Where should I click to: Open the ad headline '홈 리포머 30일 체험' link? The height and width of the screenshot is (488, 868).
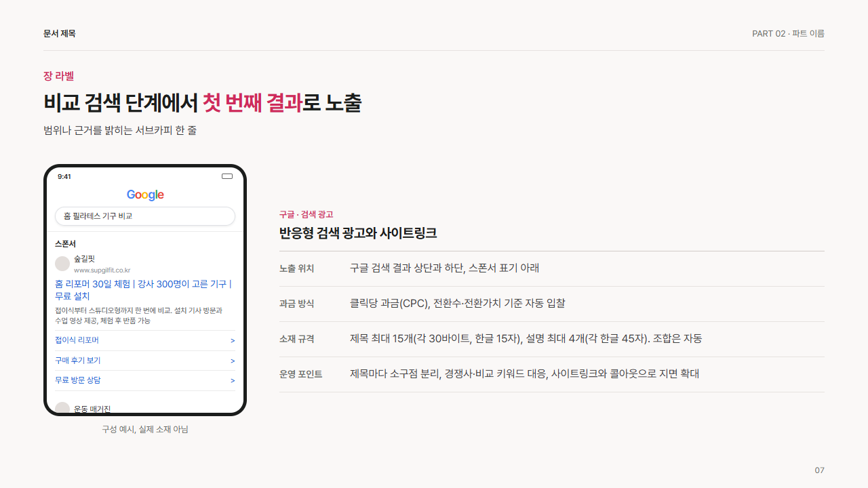[143, 290]
